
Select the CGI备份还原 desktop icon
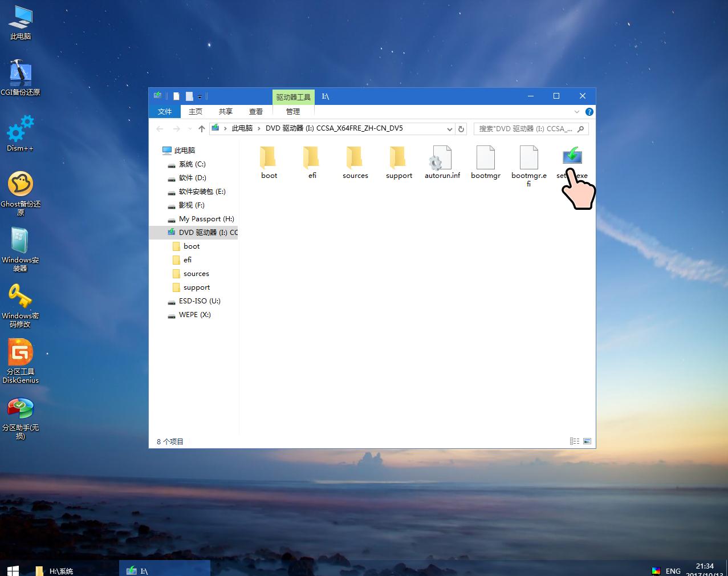[20, 74]
